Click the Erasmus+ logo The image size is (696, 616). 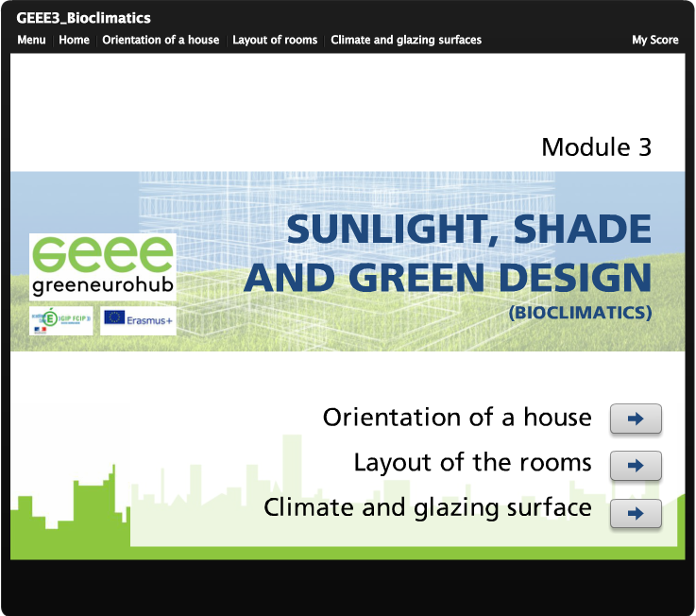point(138,320)
